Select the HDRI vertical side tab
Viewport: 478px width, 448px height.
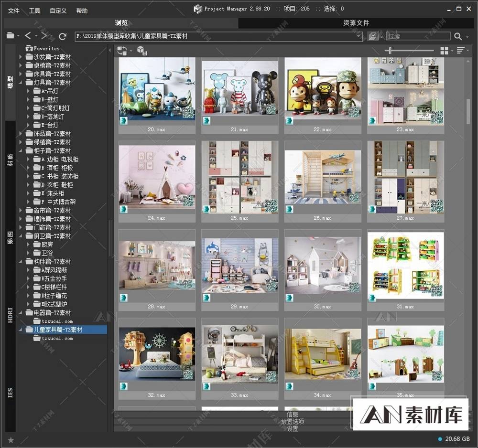pos(11,315)
